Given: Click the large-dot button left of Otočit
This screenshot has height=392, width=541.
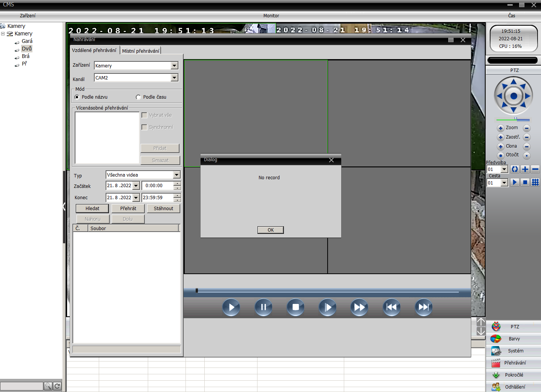Looking at the screenshot, I should point(501,156).
